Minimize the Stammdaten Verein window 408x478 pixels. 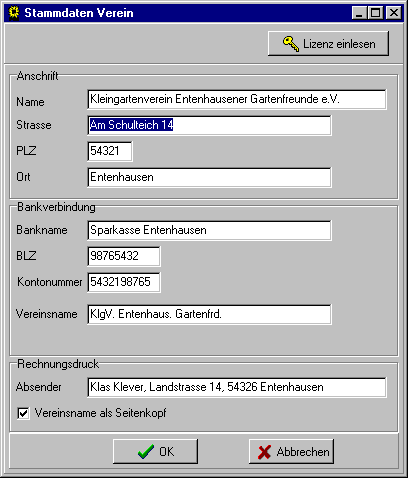click(x=359, y=13)
